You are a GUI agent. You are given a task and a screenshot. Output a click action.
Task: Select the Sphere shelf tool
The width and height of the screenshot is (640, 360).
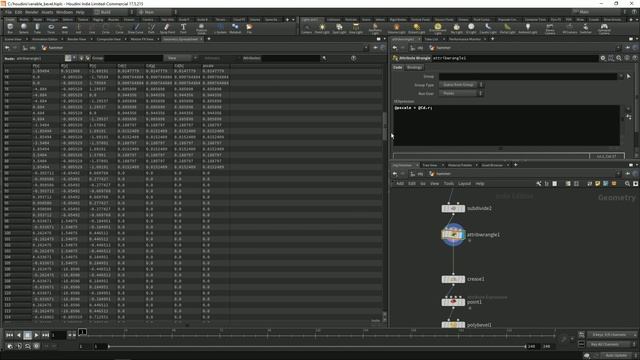click(x=24, y=28)
